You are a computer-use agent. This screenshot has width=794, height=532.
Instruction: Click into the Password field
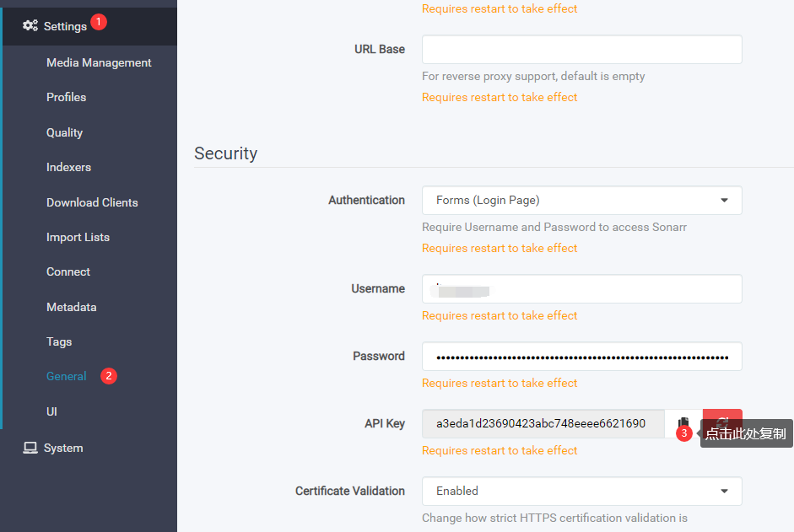(582, 356)
